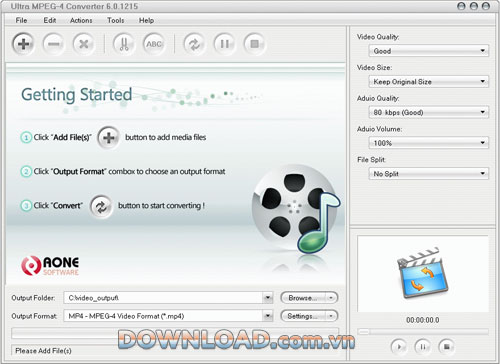Click the ABC rename toolbar button
The width and height of the screenshot is (500, 364).
pyautogui.click(x=154, y=44)
